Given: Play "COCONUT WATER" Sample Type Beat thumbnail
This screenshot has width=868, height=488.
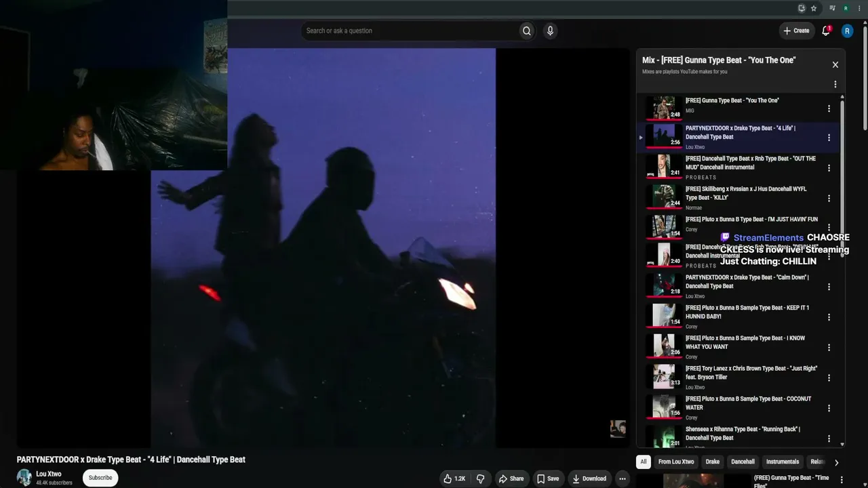Looking at the screenshot, I should 663,407.
